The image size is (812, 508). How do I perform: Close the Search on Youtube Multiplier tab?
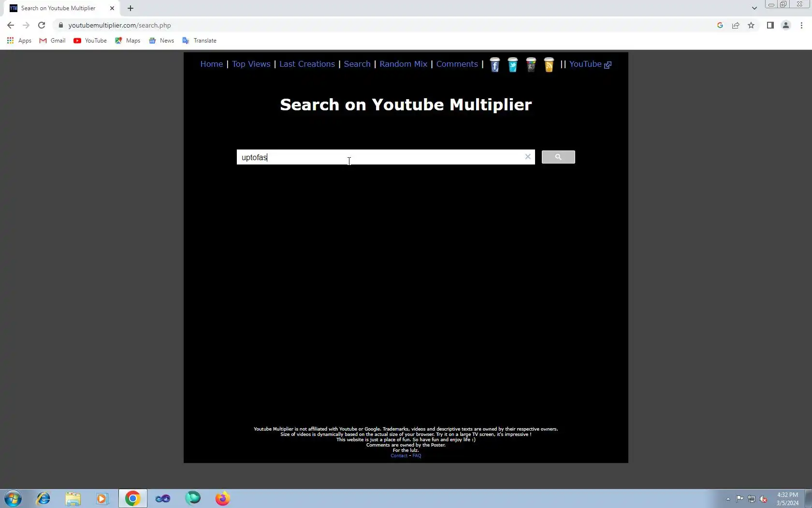112,8
